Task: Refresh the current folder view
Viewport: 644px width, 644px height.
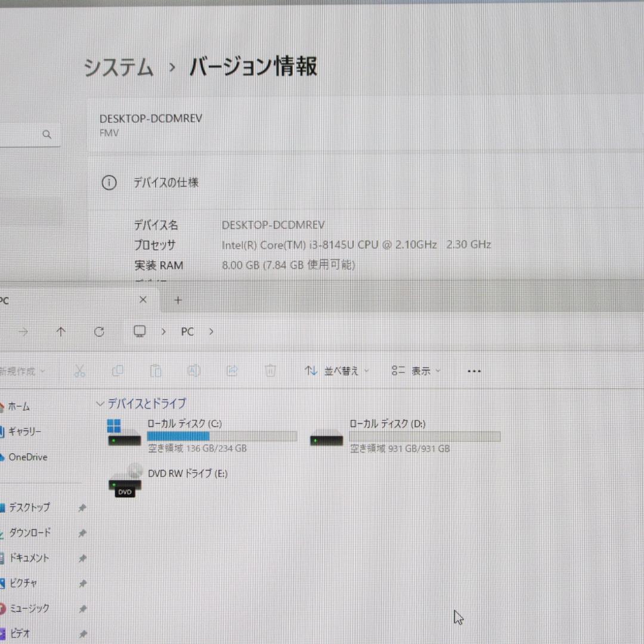Action: click(99, 332)
